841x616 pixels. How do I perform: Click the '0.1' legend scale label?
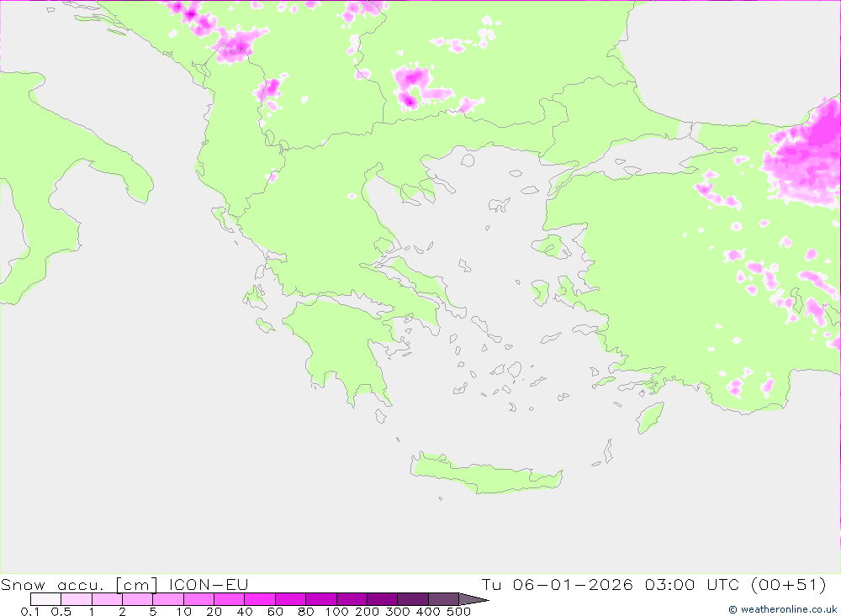tap(30, 611)
